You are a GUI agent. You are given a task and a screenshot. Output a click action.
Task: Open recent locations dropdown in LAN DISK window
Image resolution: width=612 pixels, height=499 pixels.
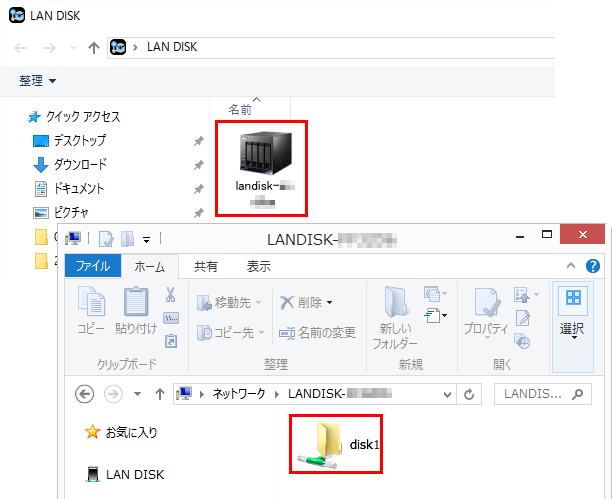point(73,48)
